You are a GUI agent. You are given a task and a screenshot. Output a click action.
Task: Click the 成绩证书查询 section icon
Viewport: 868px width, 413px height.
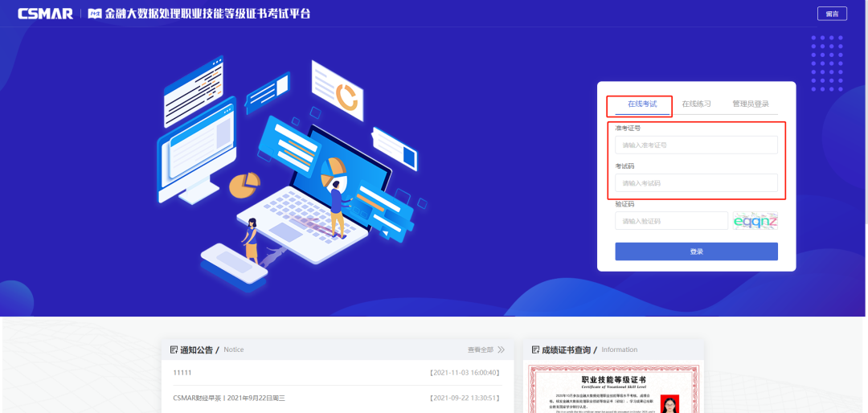[x=534, y=350]
